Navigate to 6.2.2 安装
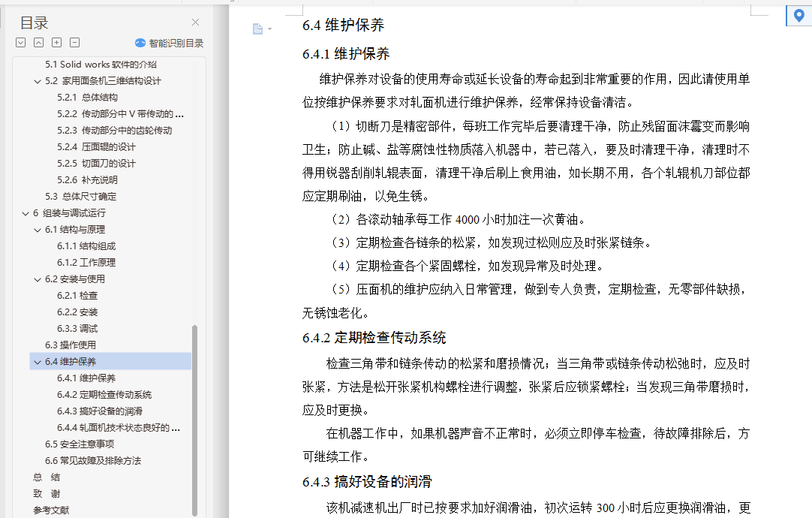Image resolution: width=812 pixels, height=518 pixels. tap(77, 312)
